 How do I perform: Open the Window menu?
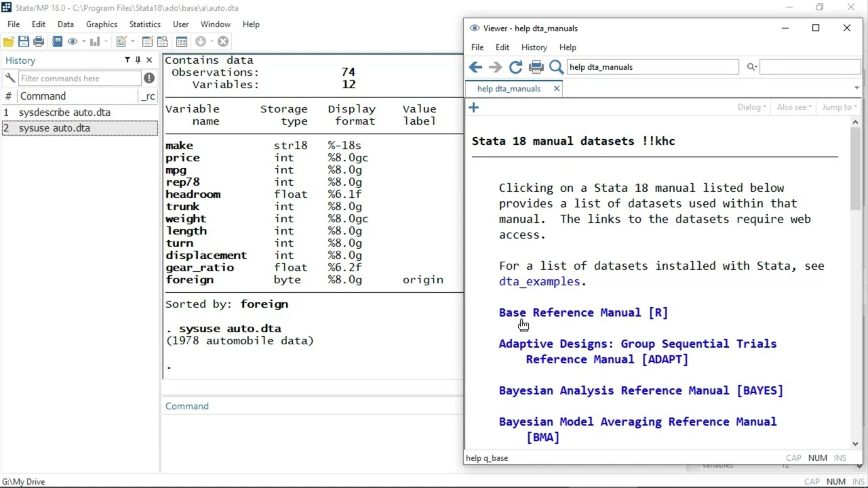click(x=216, y=24)
